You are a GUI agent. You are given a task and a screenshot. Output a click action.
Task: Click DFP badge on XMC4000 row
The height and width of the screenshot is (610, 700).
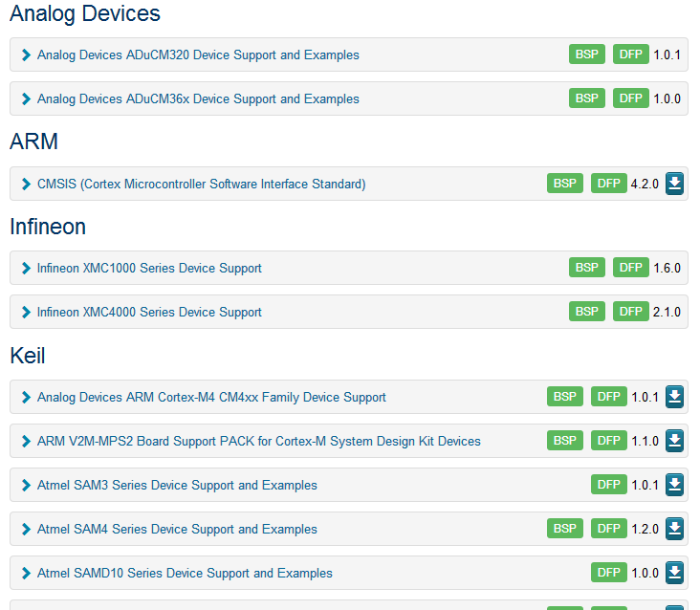click(x=631, y=311)
